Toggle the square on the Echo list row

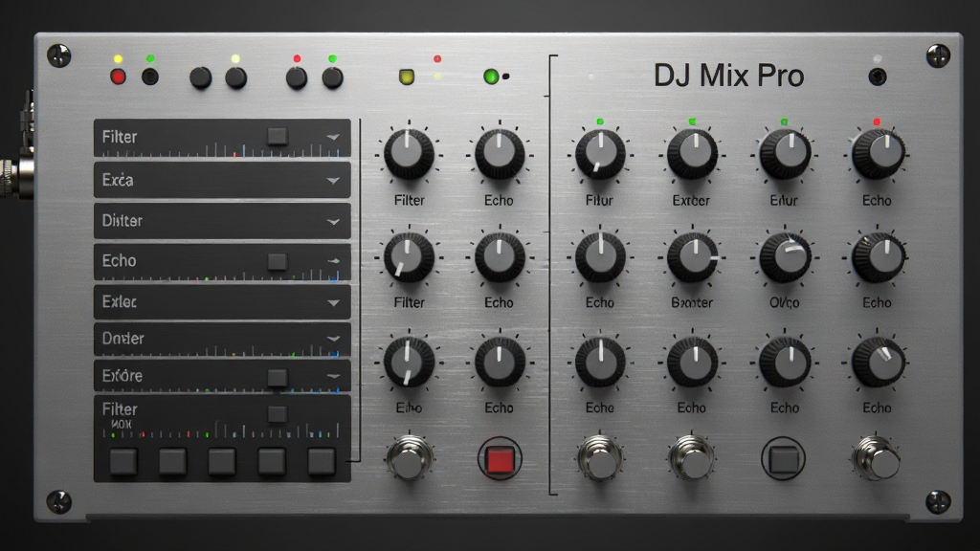pos(278,261)
